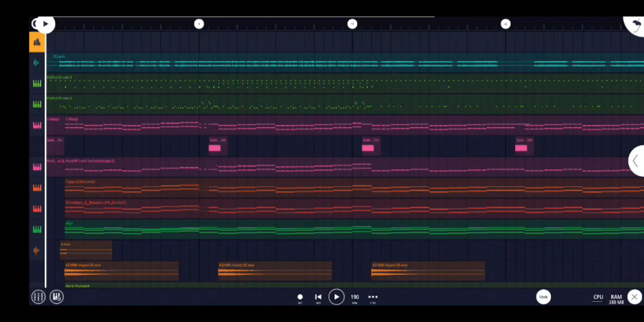The height and width of the screenshot is (322, 644).
Task: Select the Shreddage track red keys icon
Action: pyautogui.click(x=37, y=209)
